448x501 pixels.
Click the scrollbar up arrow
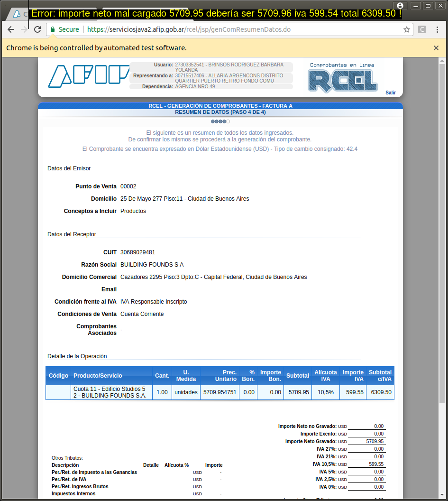[442, 61]
